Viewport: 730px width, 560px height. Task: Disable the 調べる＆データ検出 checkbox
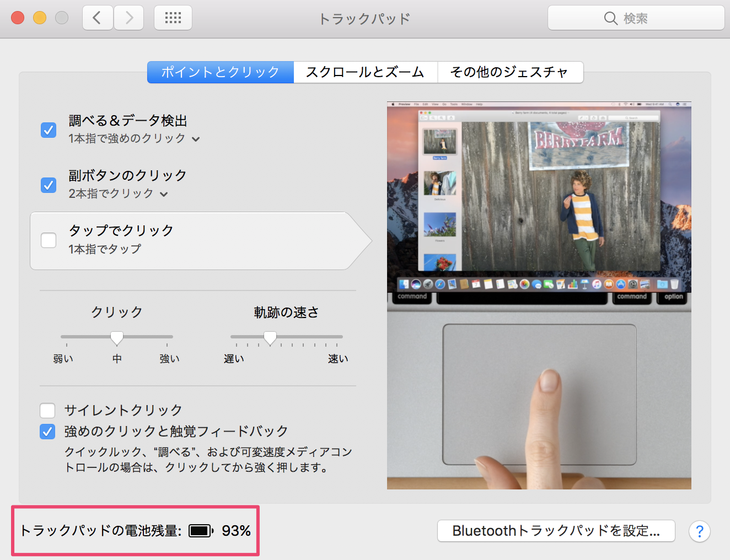click(48, 130)
